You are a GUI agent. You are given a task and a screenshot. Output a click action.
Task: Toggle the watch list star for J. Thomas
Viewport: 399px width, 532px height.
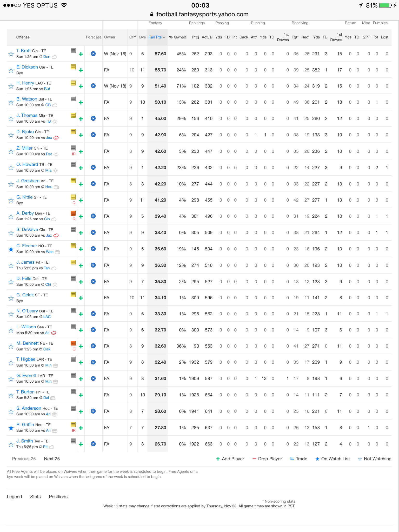click(11, 119)
